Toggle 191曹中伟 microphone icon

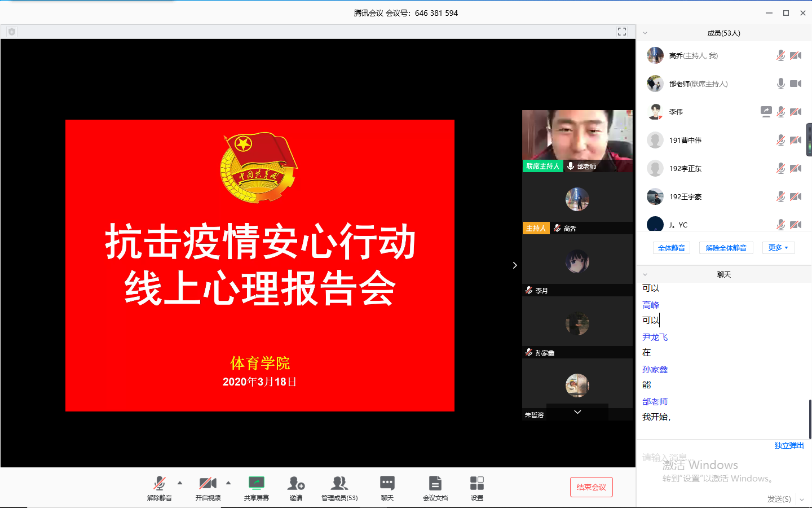pos(780,140)
